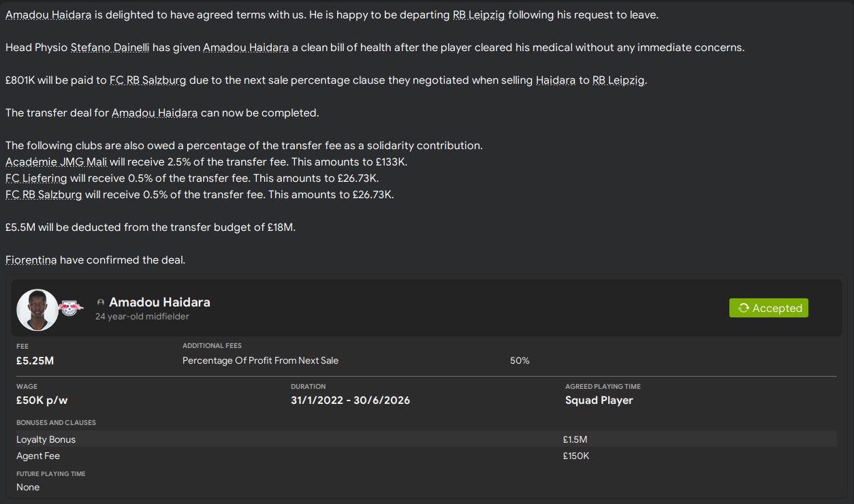Open FC RB Salzburg link in the £801K sentence

point(148,80)
